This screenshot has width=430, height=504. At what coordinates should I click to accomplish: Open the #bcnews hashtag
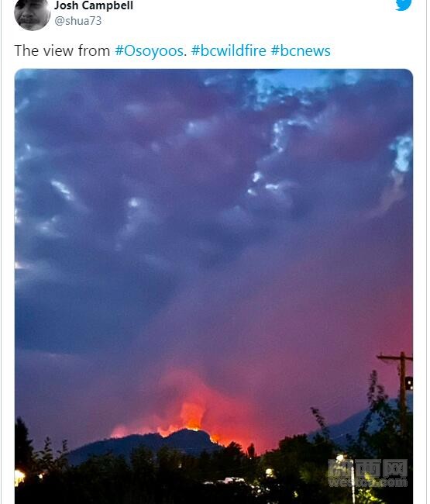pyautogui.click(x=301, y=50)
